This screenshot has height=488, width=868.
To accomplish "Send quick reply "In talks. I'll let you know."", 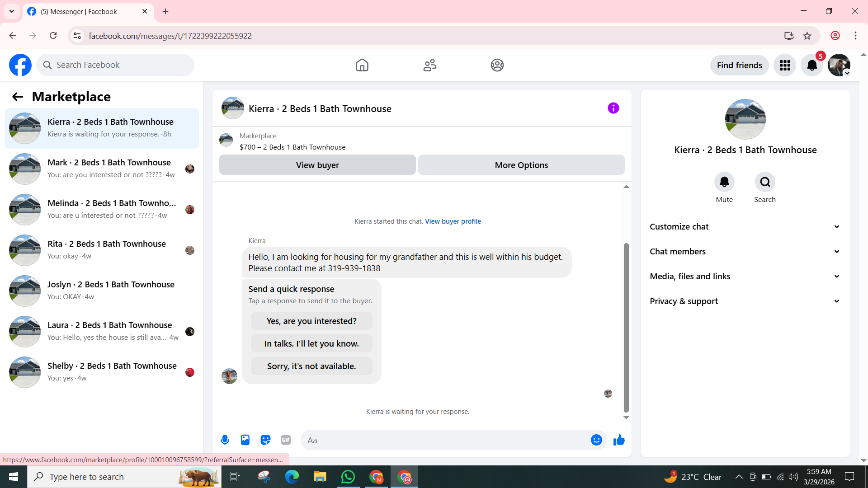I will 311,344.
